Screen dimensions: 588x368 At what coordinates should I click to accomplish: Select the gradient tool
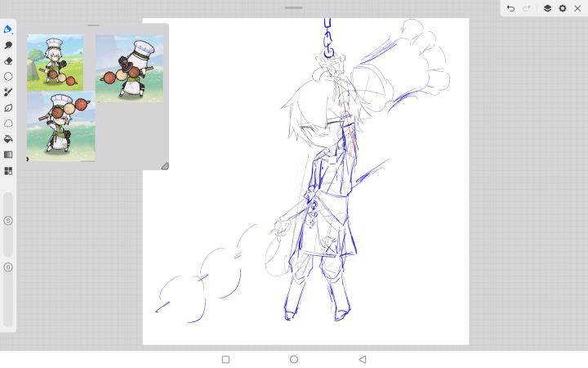click(8, 155)
